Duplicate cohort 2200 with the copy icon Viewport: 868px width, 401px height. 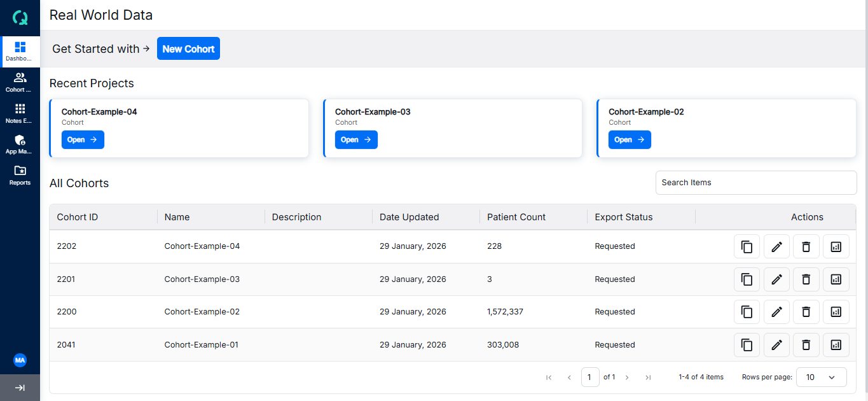747,312
